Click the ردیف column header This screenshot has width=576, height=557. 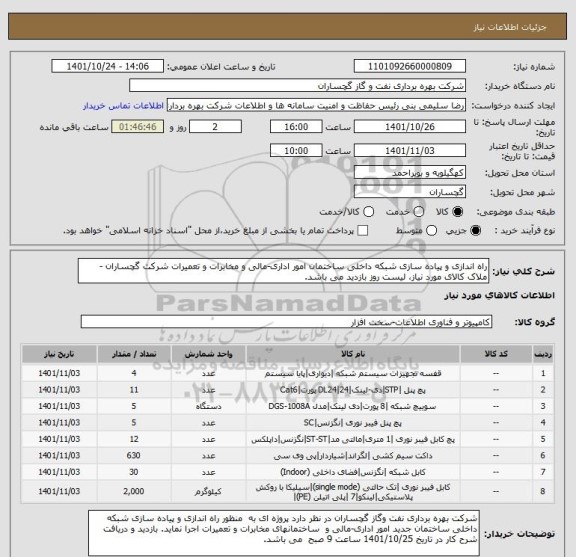point(543,354)
